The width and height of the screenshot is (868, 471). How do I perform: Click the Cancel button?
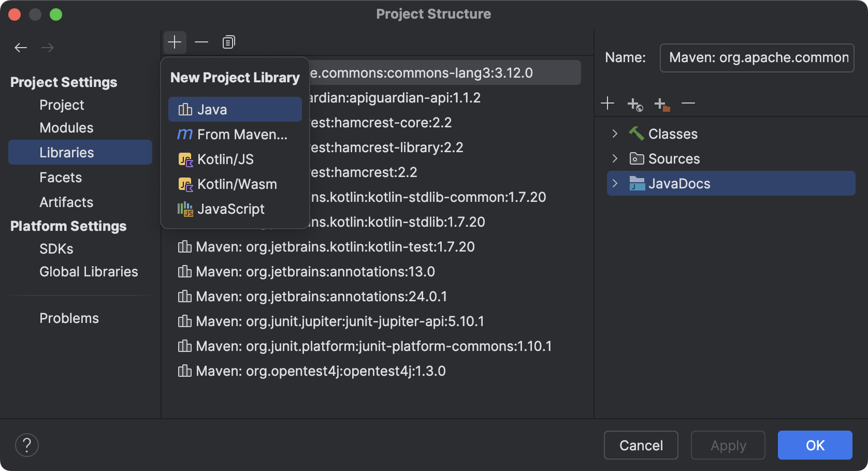[641, 445]
